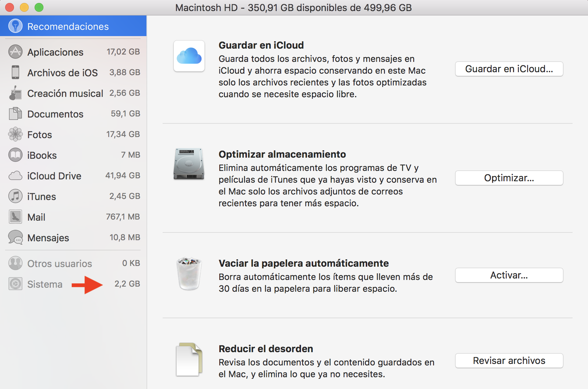The width and height of the screenshot is (588, 389).
Task: Click the Documentos file icon
Action: [x=15, y=114]
